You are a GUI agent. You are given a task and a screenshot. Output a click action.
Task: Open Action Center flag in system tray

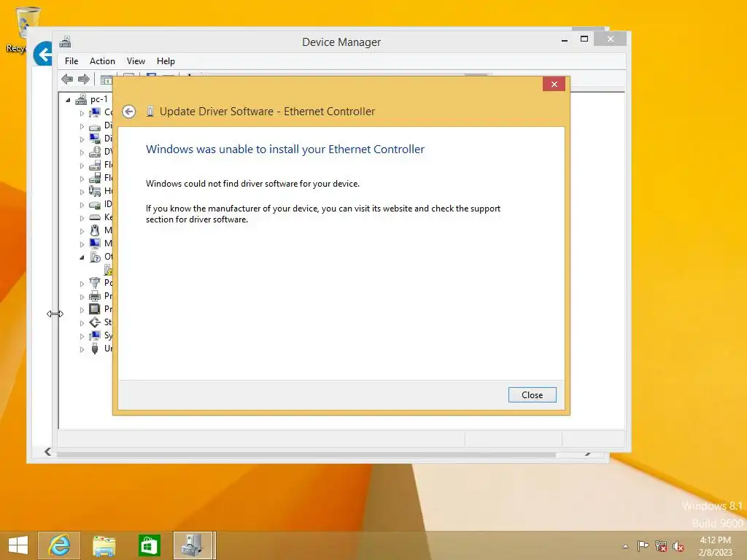coord(643,545)
